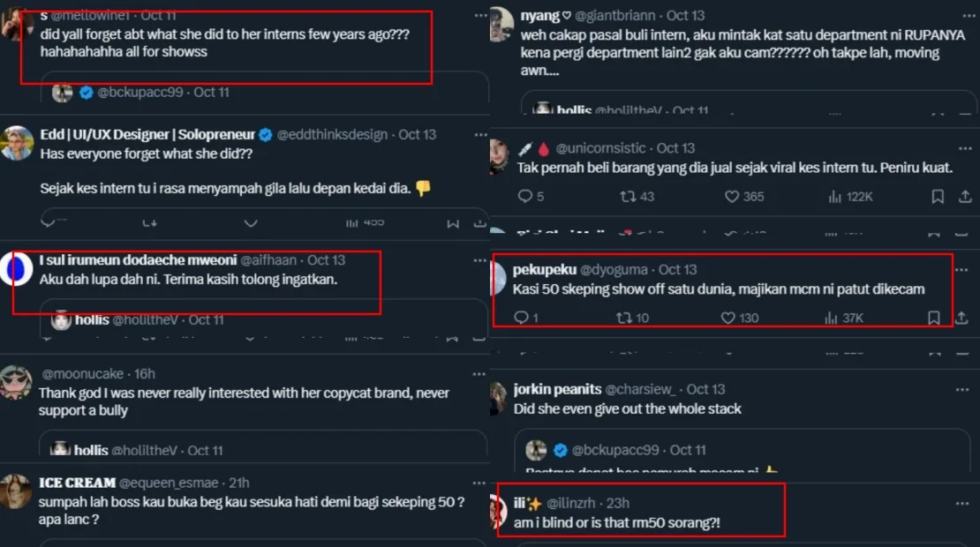The height and width of the screenshot is (547, 980).
Task: Open the @eddthinksdesign profile handle
Action: (333, 135)
